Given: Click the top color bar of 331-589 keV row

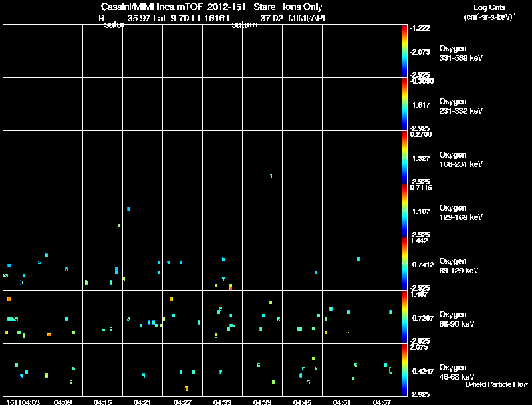Looking at the screenshot, I should pos(404,51).
